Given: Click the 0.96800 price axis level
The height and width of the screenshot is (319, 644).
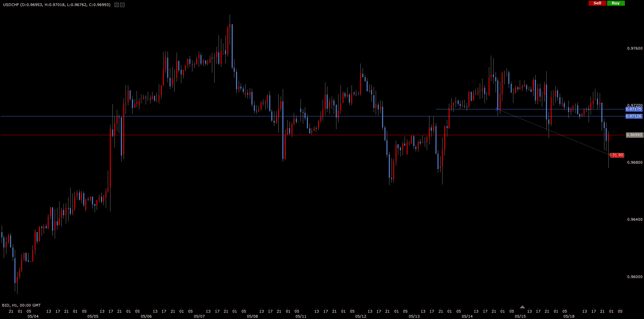Looking at the screenshot, I should point(635,162).
